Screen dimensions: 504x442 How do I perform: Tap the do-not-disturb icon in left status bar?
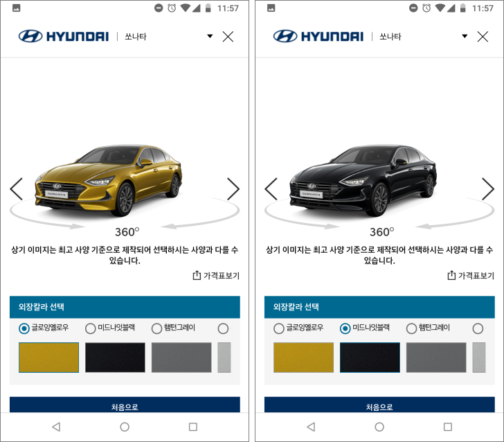[x=159, y=8]
